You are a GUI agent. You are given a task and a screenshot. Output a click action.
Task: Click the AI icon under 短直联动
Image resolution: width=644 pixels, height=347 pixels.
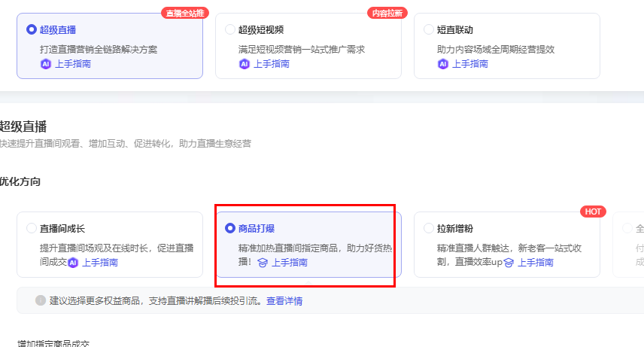coord(442,64)
